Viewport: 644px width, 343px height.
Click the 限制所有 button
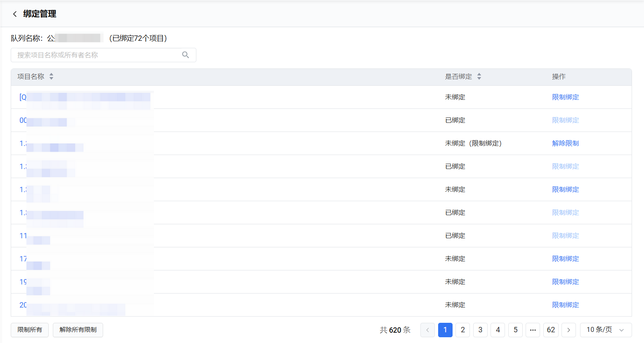pos(30,330)
